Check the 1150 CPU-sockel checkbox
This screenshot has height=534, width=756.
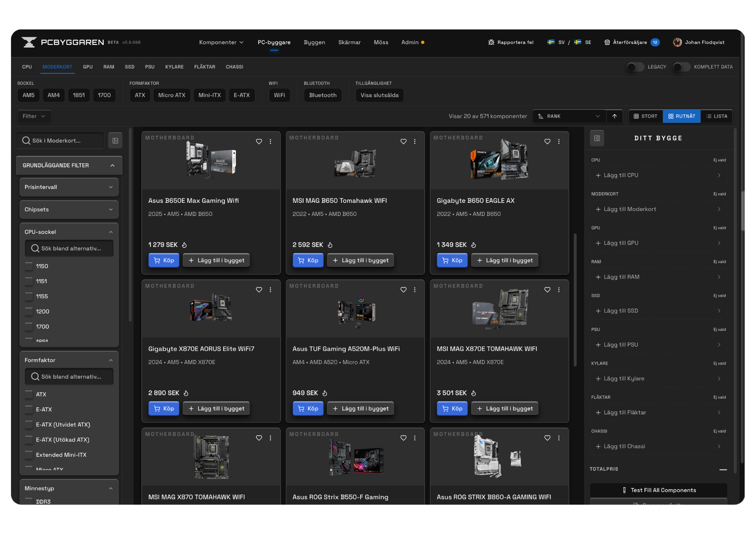pyautogui.click(x=29, y=266)
